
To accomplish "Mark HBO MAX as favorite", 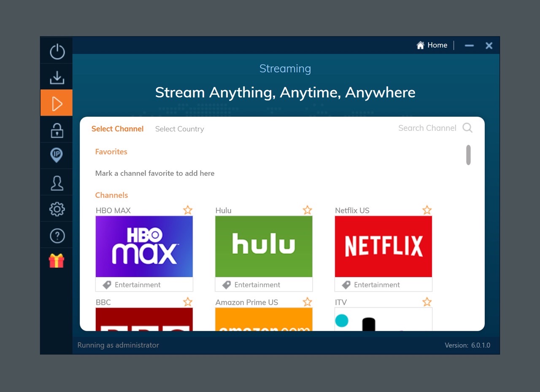I will pos(188,210).
